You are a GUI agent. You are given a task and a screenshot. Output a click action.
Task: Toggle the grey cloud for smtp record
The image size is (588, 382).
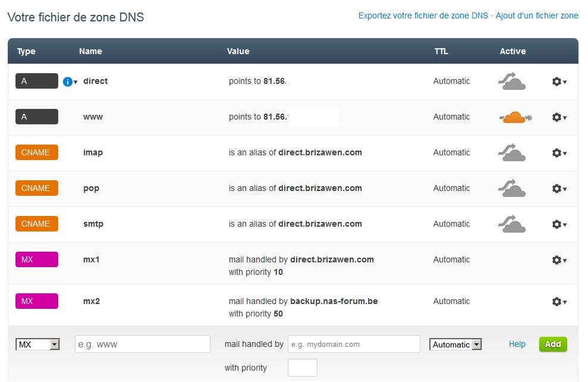tap(511, 224)
